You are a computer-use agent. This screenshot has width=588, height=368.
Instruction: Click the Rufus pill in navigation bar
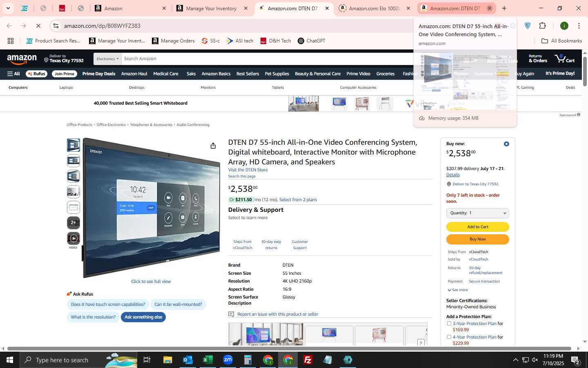(37, 74)
